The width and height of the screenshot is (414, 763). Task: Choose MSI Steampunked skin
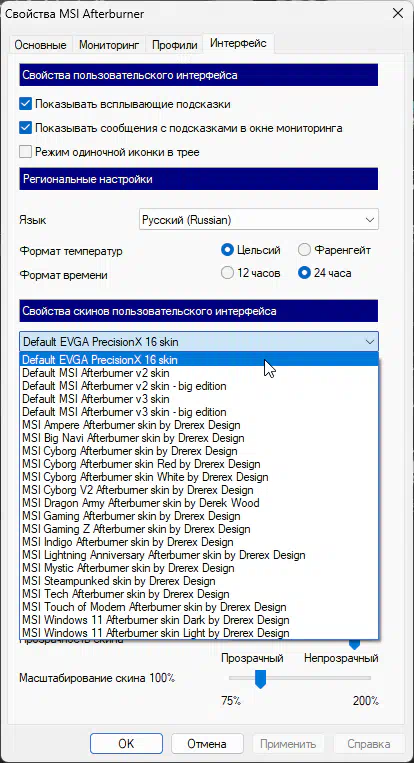(x=199, y=581)
